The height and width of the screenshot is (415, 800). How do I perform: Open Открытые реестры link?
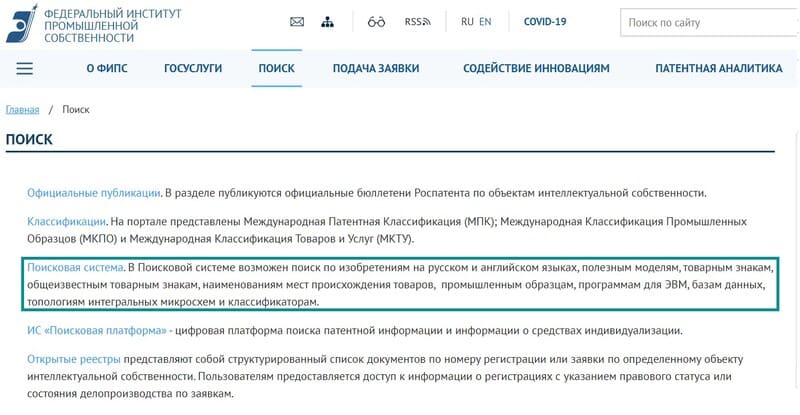(74, 359)
